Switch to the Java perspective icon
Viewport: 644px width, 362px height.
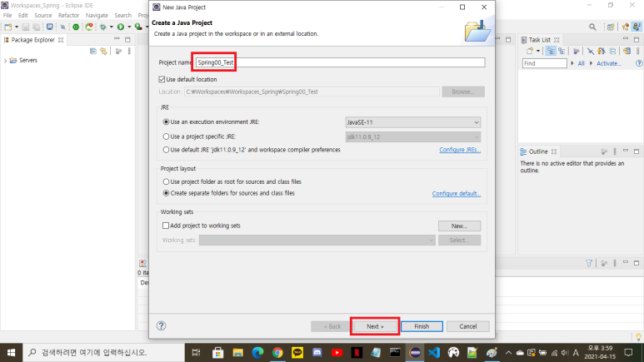point(637,27)
